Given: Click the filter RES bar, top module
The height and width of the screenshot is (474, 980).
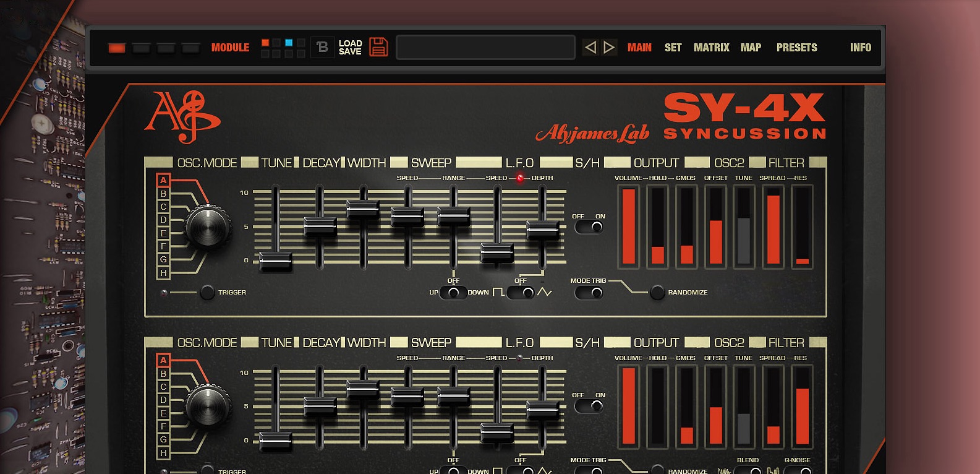Looking at the screenshot, I should click(x=802, y=226).
